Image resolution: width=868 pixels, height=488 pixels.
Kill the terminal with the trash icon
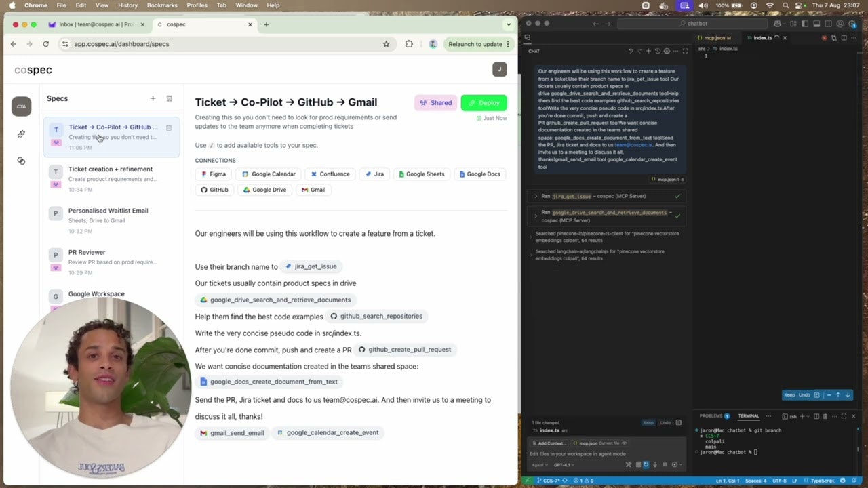(x=825, y=416)
